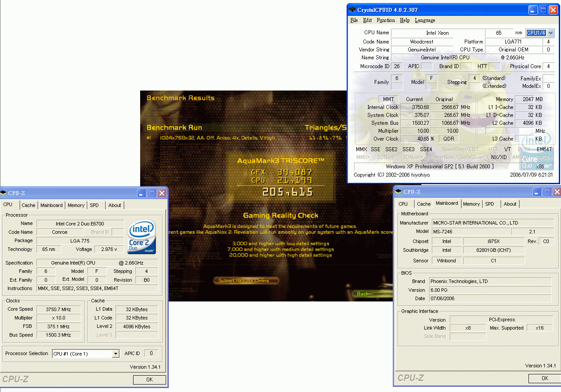Image resolution: width=561 pixels, height=392 pixels.
Task: Click the BIOS Date value 07/06/2006
Action: tap(490, 298)
